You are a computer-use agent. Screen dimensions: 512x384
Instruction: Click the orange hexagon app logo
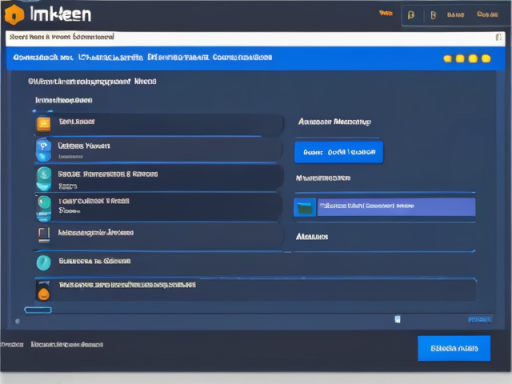[14, 15]
